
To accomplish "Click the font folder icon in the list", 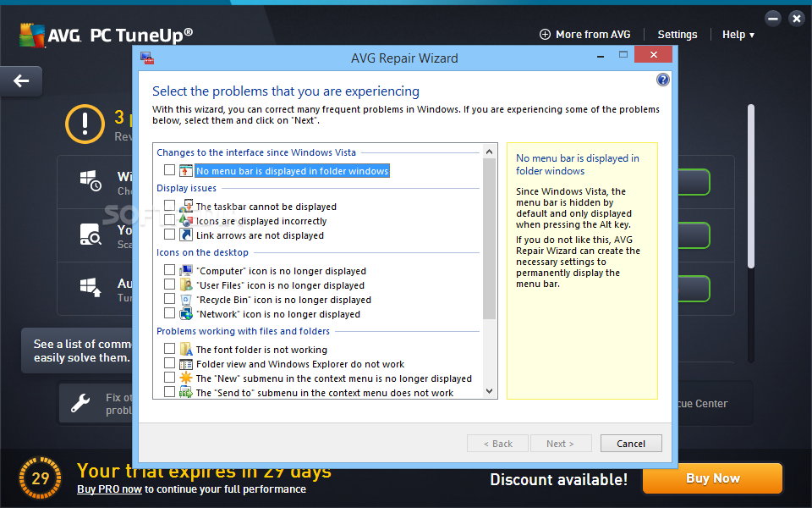I will click(x=186, y=349).
